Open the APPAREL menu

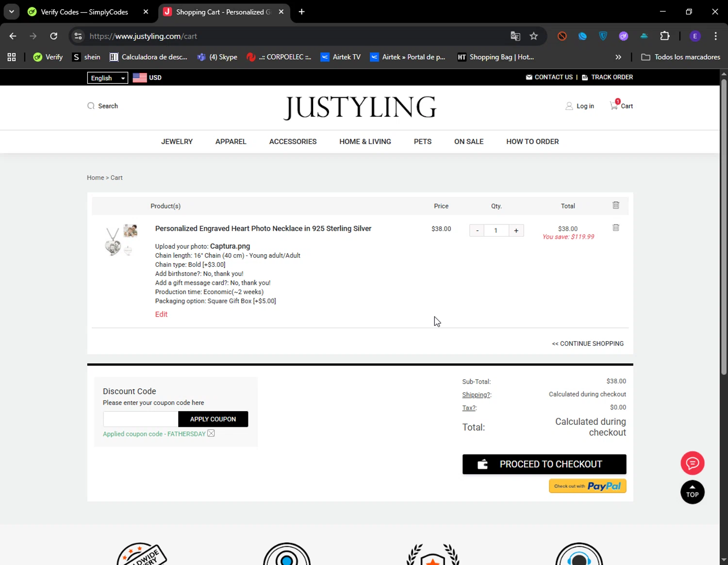[x=231, y=142]
